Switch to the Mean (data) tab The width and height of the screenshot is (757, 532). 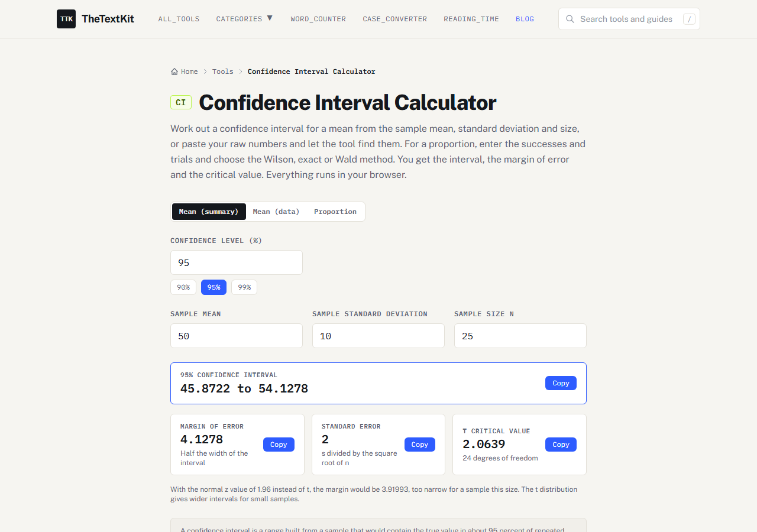coord(276,212)
